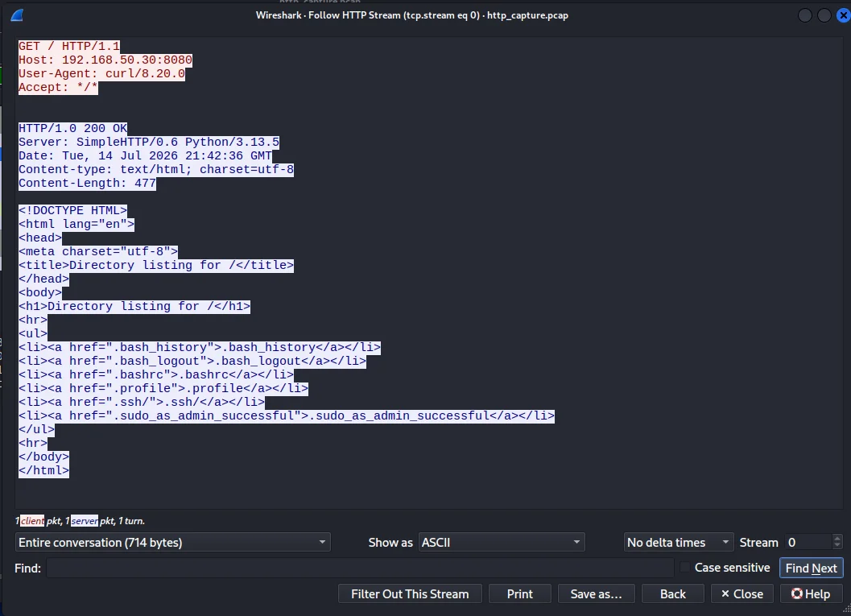Open the No delta times dropdown
851x616 pixels.
[679, 542]
